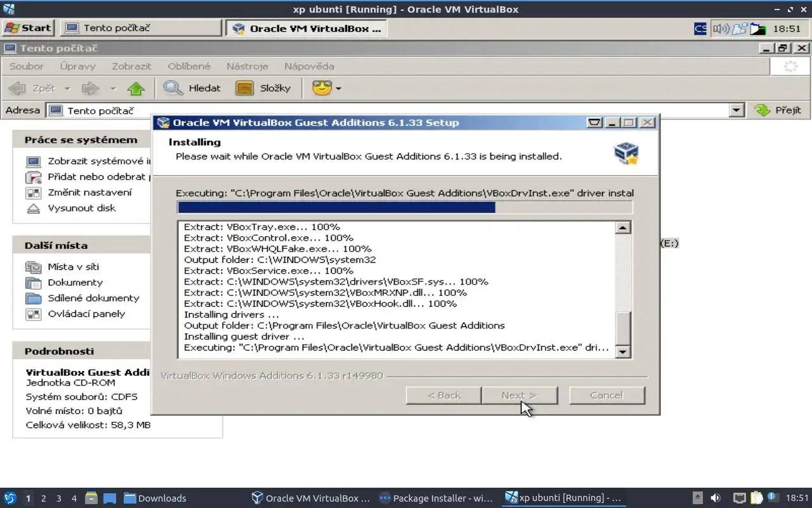Open Hledat search pane
Screen dimensions: 812x508
pos(192,88)
